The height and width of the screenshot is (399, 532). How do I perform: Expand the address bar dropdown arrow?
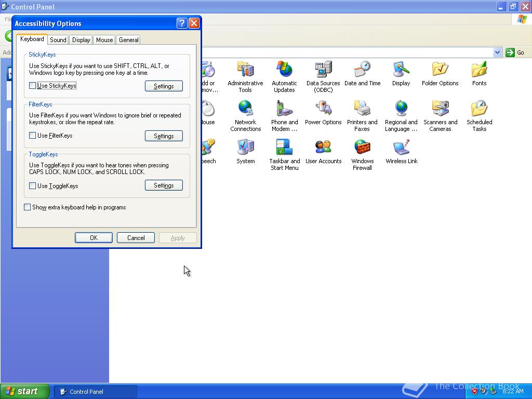tap(497, 52)
